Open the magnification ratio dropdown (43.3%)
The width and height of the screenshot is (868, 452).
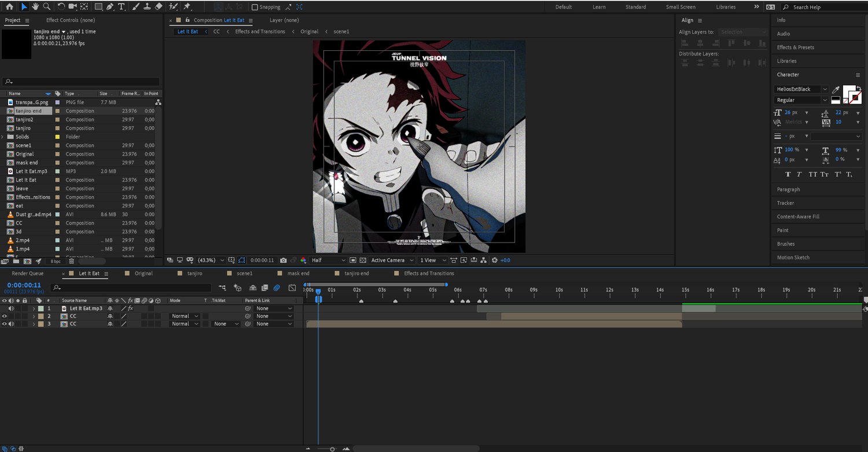point(211,260)
